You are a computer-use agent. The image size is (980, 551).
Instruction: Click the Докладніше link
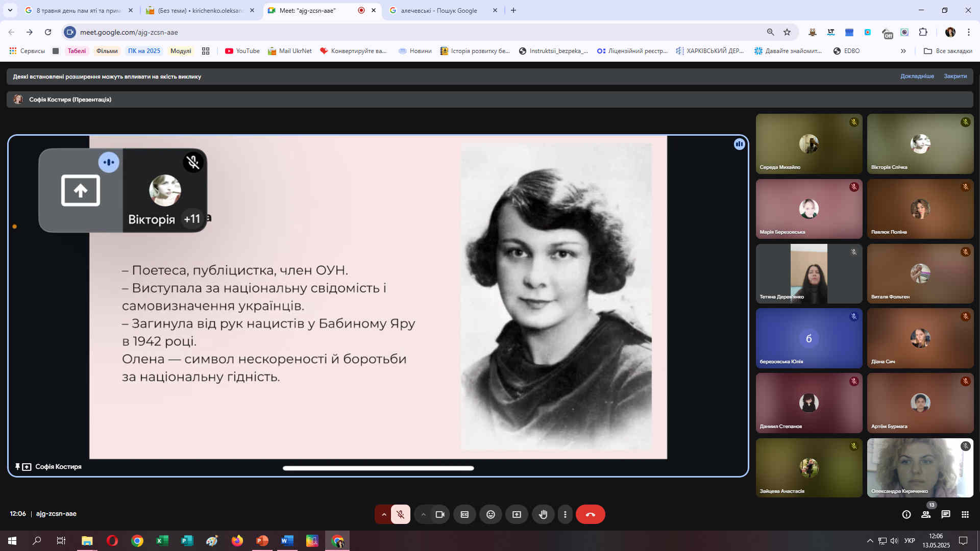point(917,76)
